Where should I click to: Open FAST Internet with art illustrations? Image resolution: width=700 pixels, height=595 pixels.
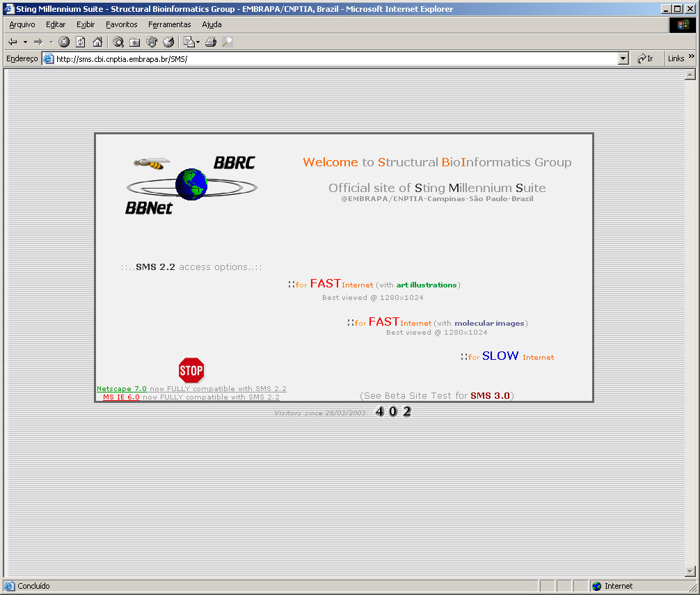click(374, 284)
